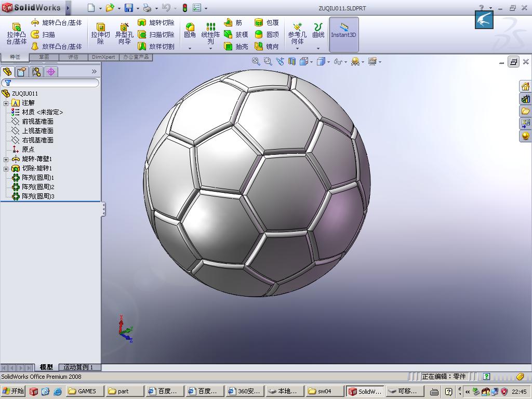Open the FeatureManager design tree tab
This screenshot has height=399, width=532.
7,72
